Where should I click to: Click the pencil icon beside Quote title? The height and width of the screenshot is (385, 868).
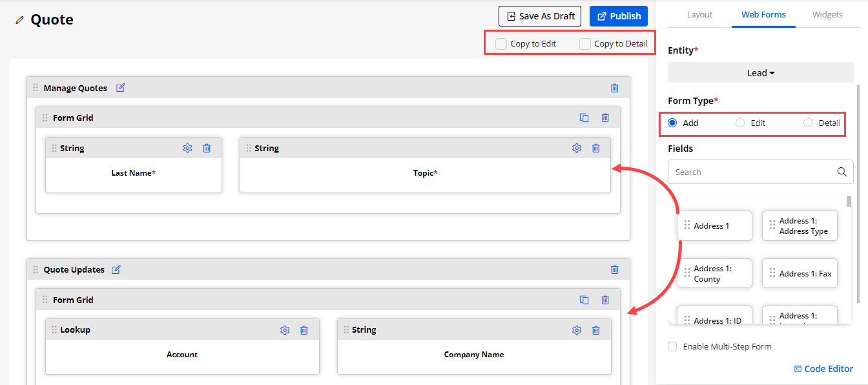pyautogui.click(x=20, y=20)
